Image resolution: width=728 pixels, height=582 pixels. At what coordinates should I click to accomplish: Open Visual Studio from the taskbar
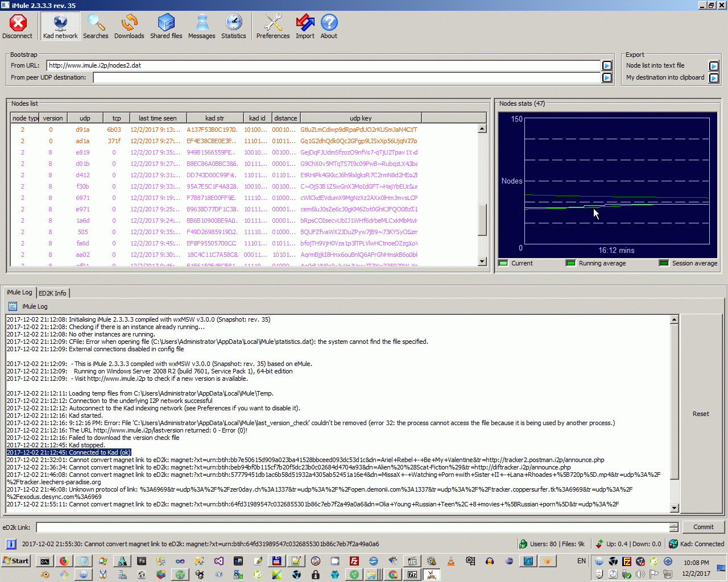(218, 561)
